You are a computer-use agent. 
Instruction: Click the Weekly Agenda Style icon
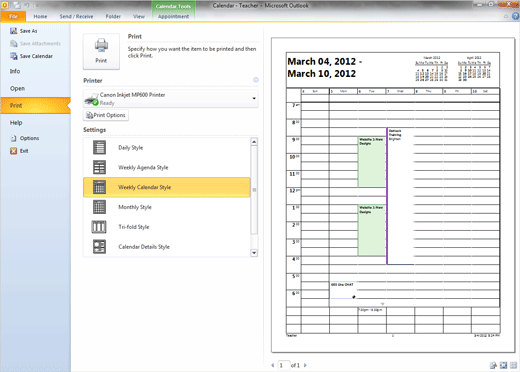pyautogui.click(x=99, y=167)
